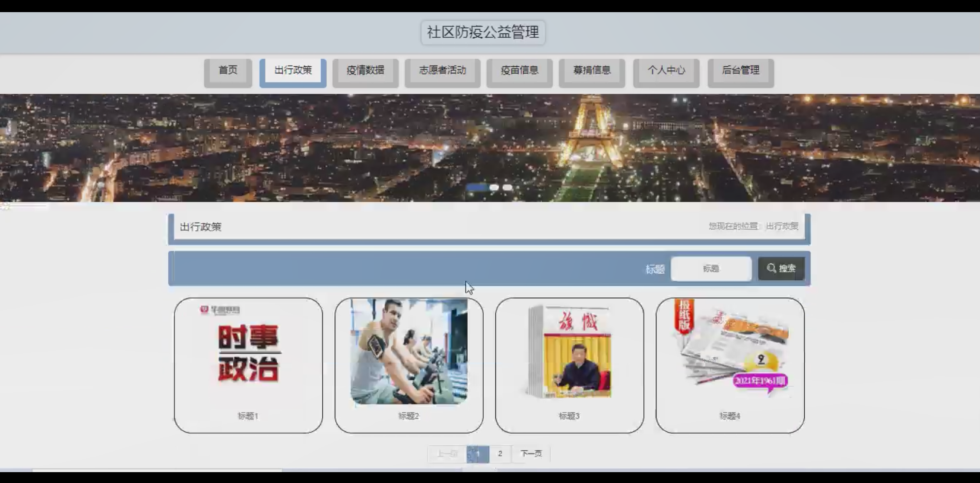This screenshot has width=980, height=483.
Task: Select page 1 in pagination
Action: point(478,454)
